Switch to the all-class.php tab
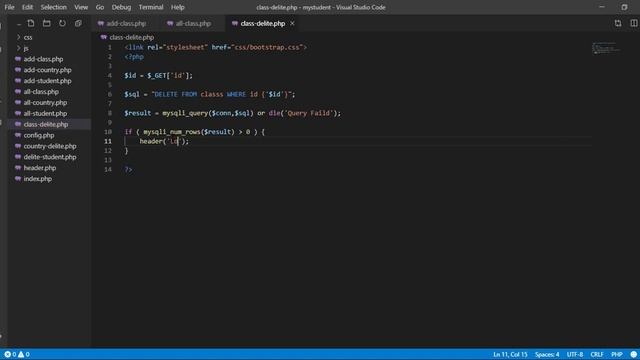640x360 pixels. (193, 24)
